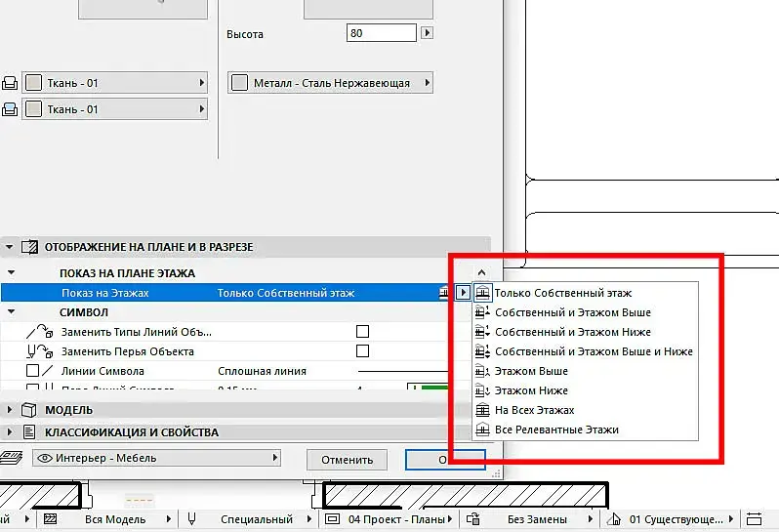Image resolution: width=779 pixels, height=532 pixels.
Task: Open the 'Без Замены' graphic override selector
Action: pos(537,519)
